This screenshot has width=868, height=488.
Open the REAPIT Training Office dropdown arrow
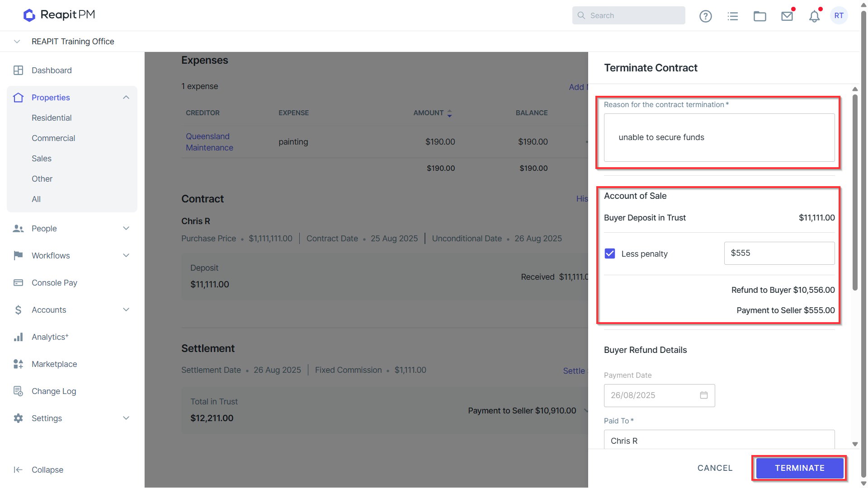[17, 42]
